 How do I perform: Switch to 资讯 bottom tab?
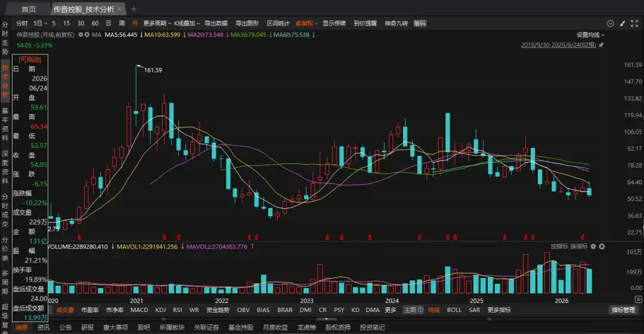(43, 327)
